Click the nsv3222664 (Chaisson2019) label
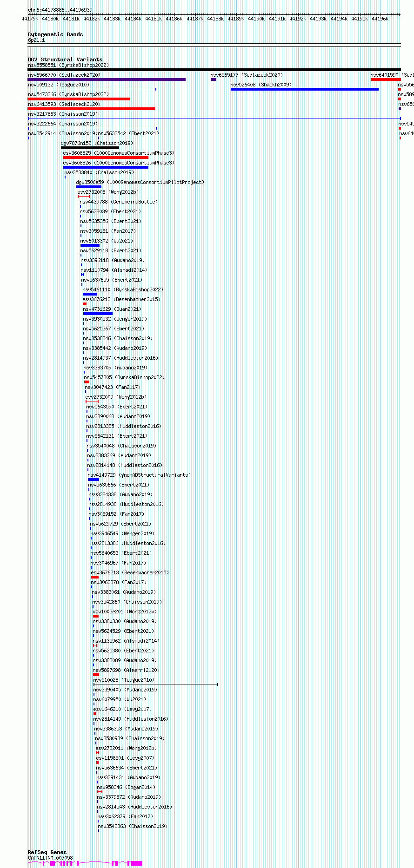 pyautogui.click(x=63, y=124)
